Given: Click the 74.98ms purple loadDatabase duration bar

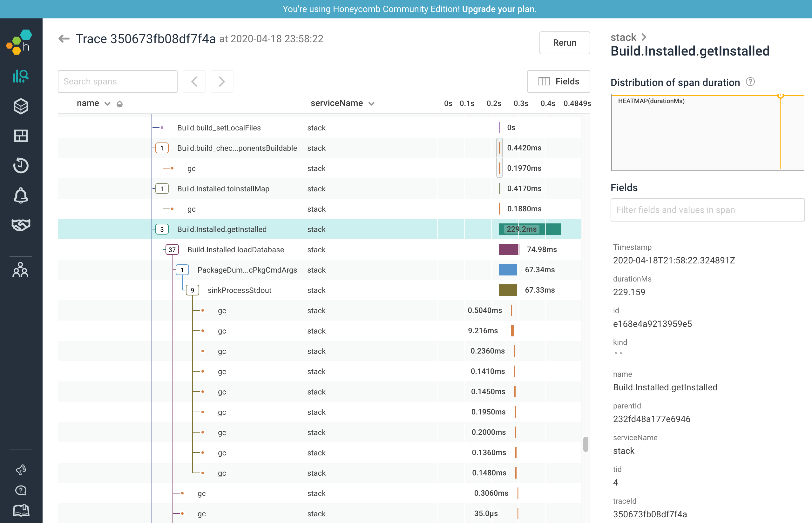Looking at the screenshot, I should pyautogui.click(x=509, y=250).
